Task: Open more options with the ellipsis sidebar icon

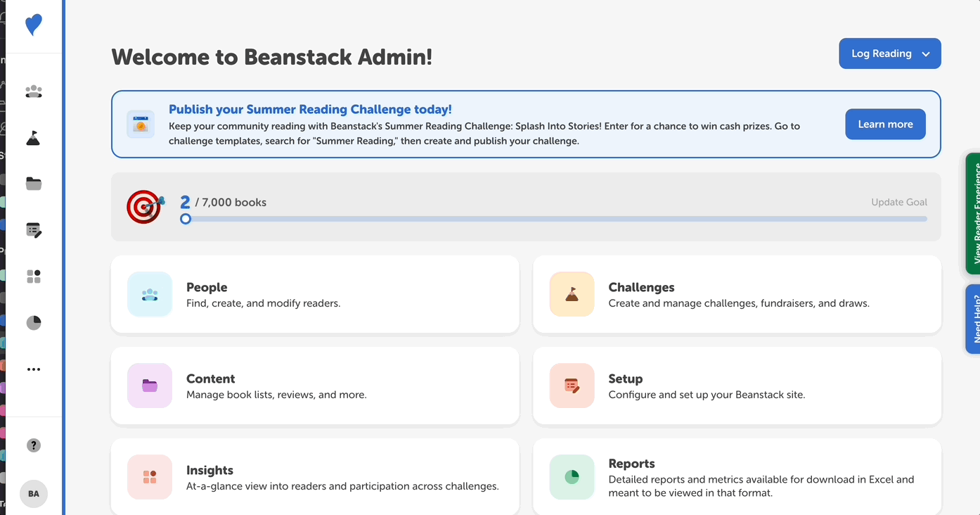Action: click(33, 369)
